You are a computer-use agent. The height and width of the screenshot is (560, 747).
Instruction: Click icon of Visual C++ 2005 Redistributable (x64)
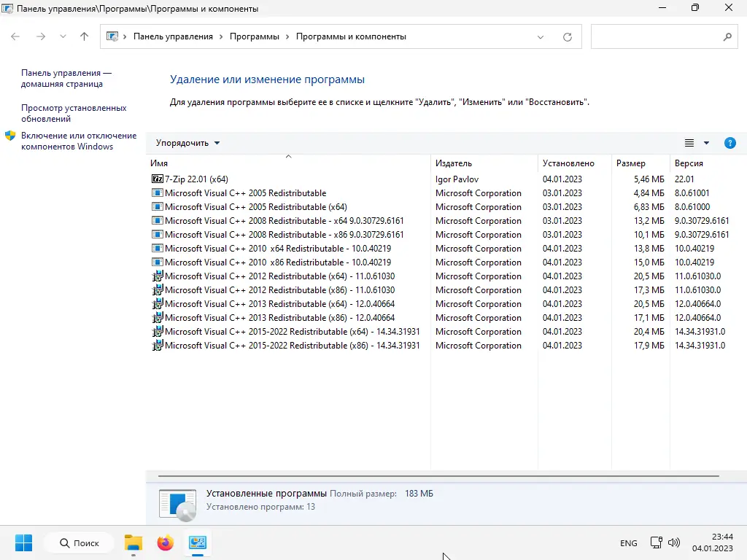click(x=158, y=206)
